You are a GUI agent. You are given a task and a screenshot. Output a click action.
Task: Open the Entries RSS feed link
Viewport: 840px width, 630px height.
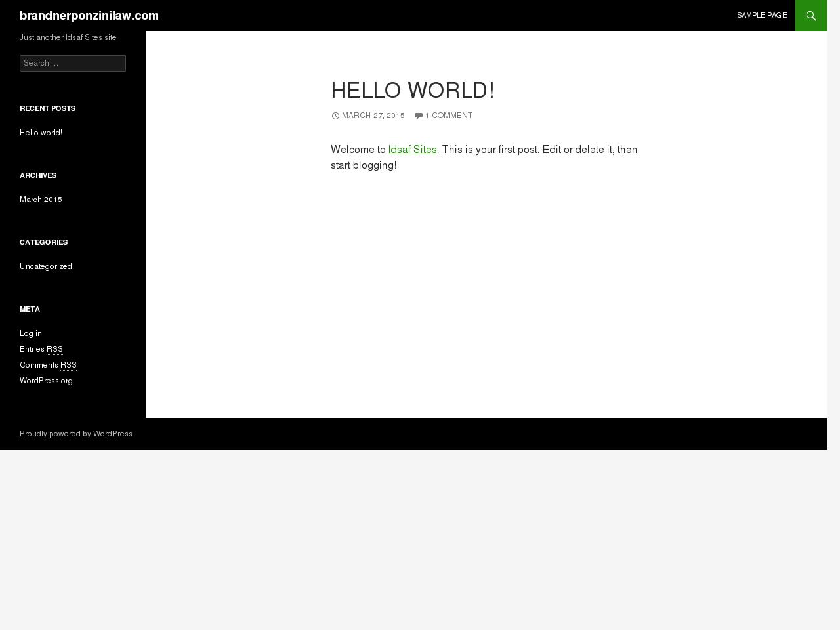click(x=41, y=349)
